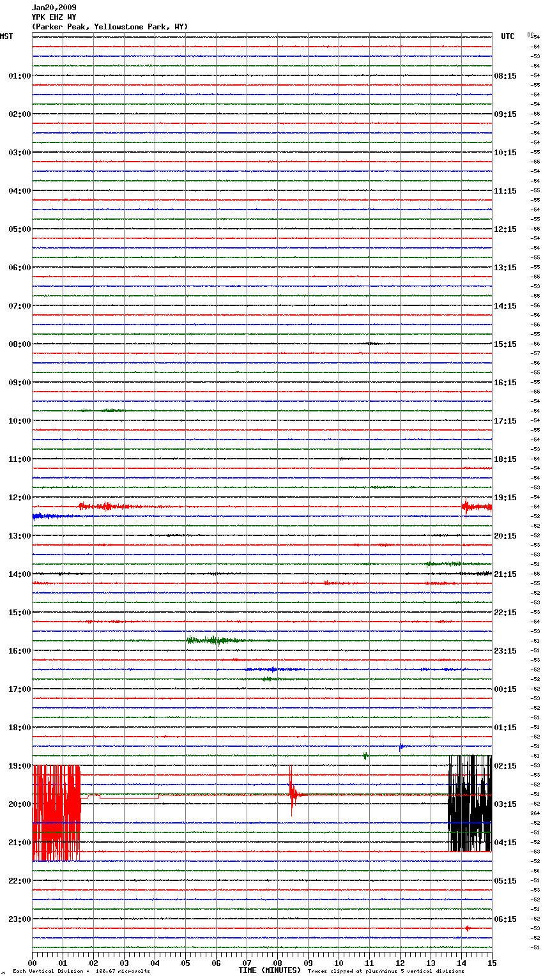Click the MST time zone header
543x980 pixels.
(6, 36)
